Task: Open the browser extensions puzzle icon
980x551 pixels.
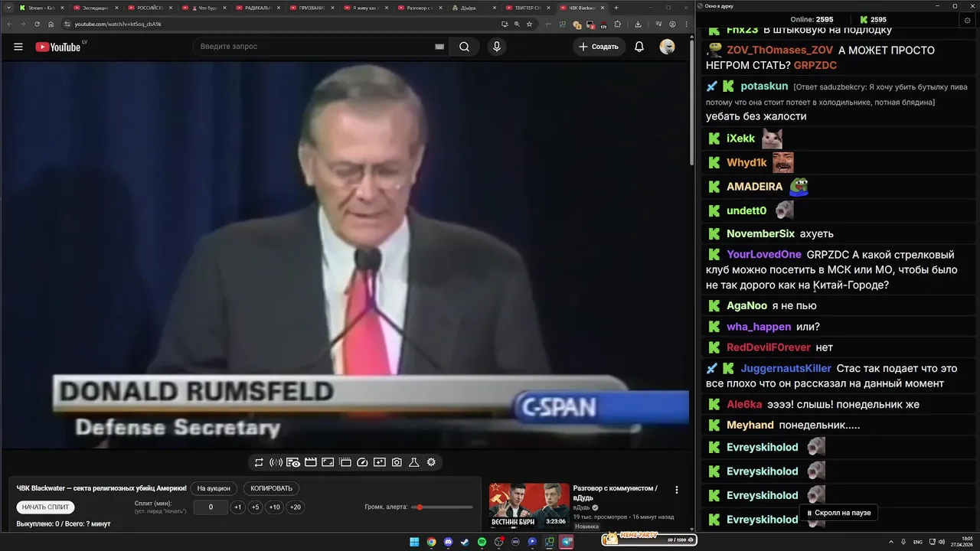Action: (x=618, y=24)
